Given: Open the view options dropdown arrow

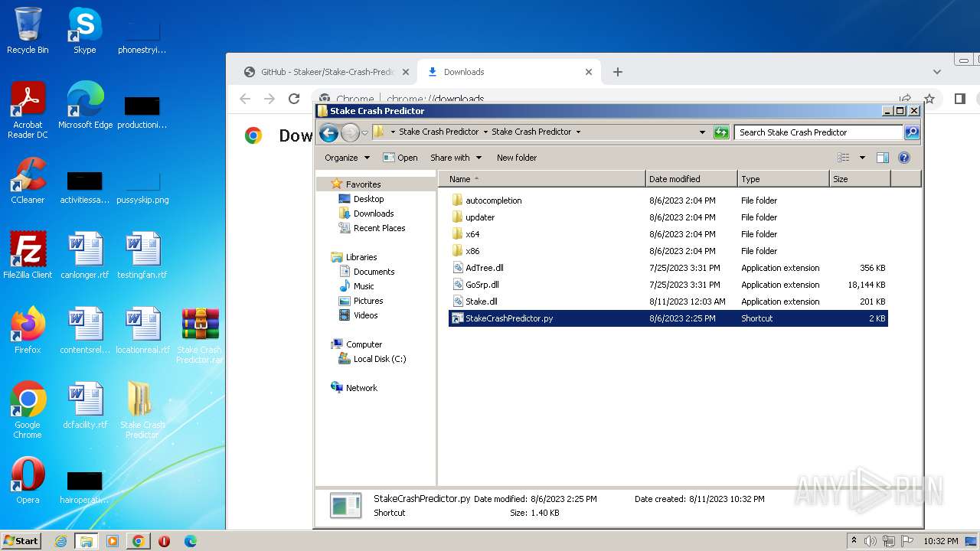Looking at the screenshot, I should coord(862,158).
